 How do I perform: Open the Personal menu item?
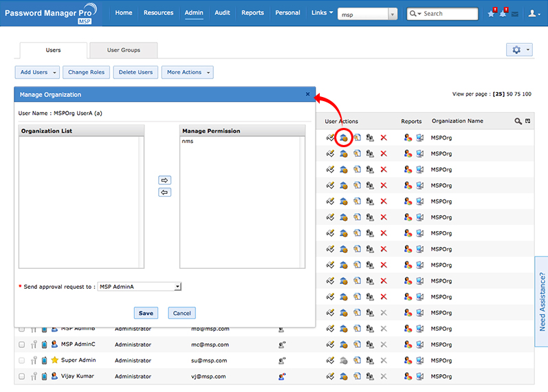(x=287, y=12)
